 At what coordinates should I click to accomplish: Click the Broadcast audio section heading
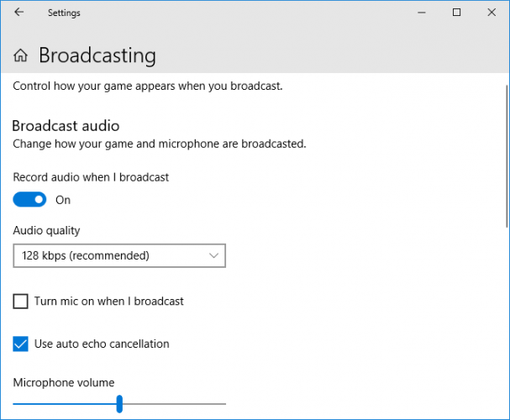66,126
